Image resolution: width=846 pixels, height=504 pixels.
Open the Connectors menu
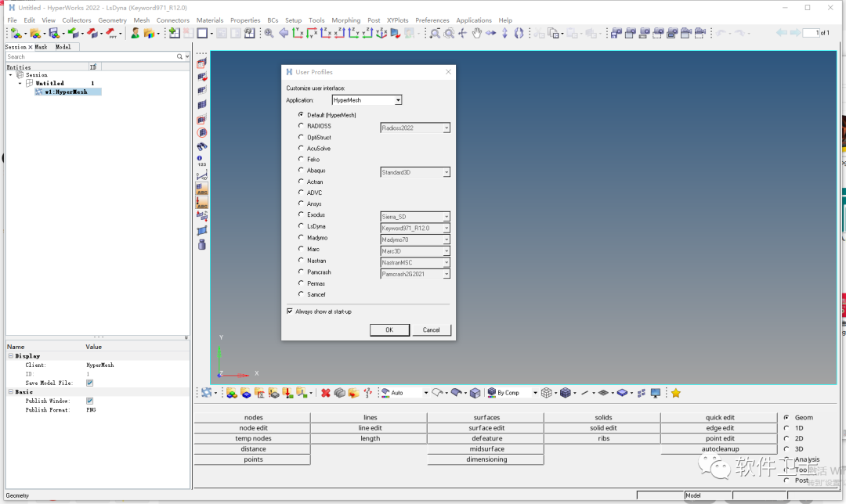tap(172, 20)
